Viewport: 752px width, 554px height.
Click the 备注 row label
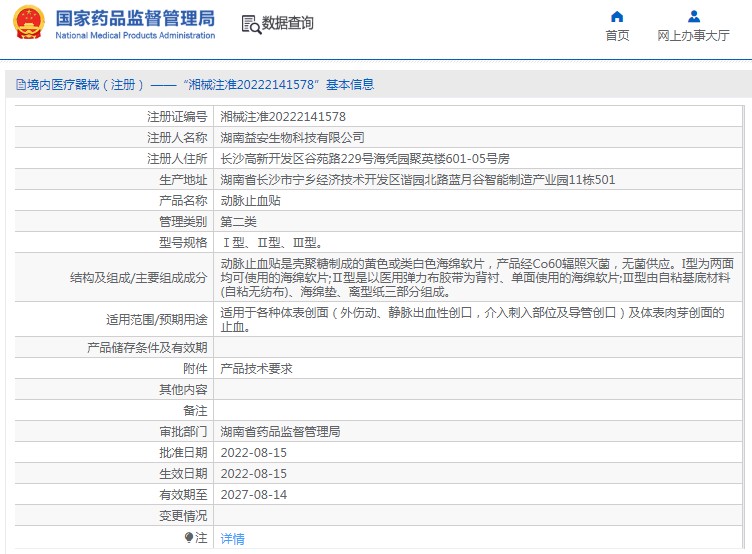point(195,411)
